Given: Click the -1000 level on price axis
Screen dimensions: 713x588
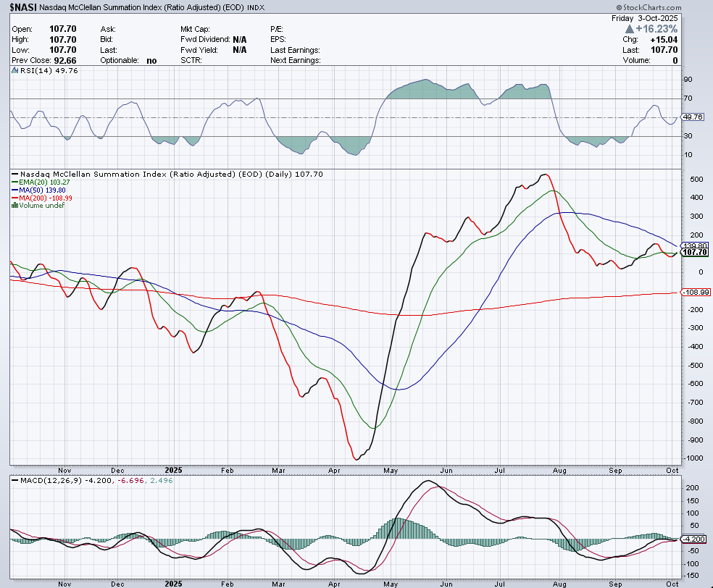Looking at the screenshot, I should 694,458.
